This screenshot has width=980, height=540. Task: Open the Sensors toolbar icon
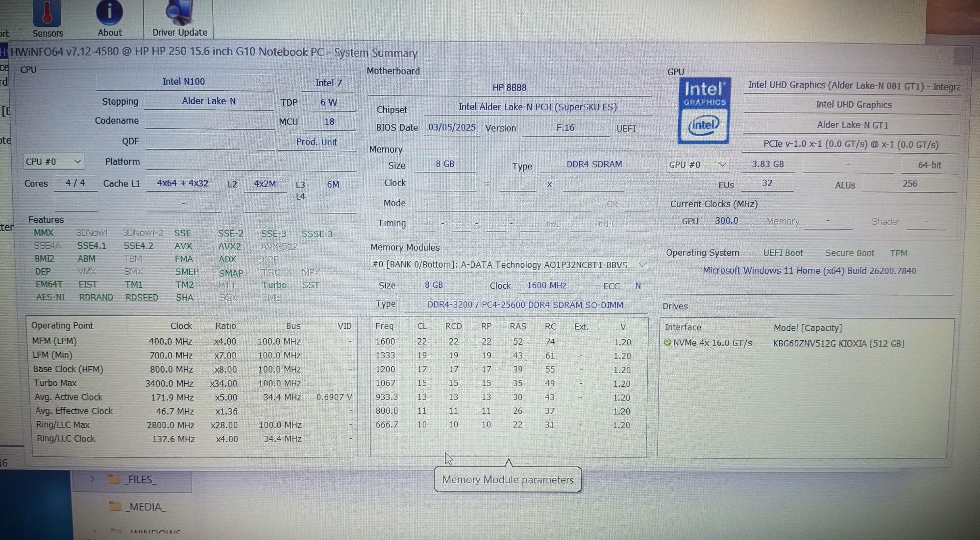coord(47,15)
